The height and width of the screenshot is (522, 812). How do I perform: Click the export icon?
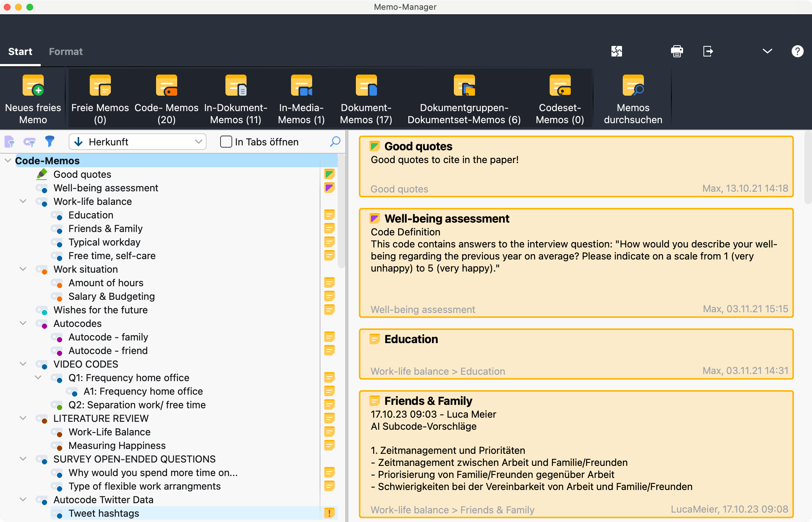coord(708,51)
